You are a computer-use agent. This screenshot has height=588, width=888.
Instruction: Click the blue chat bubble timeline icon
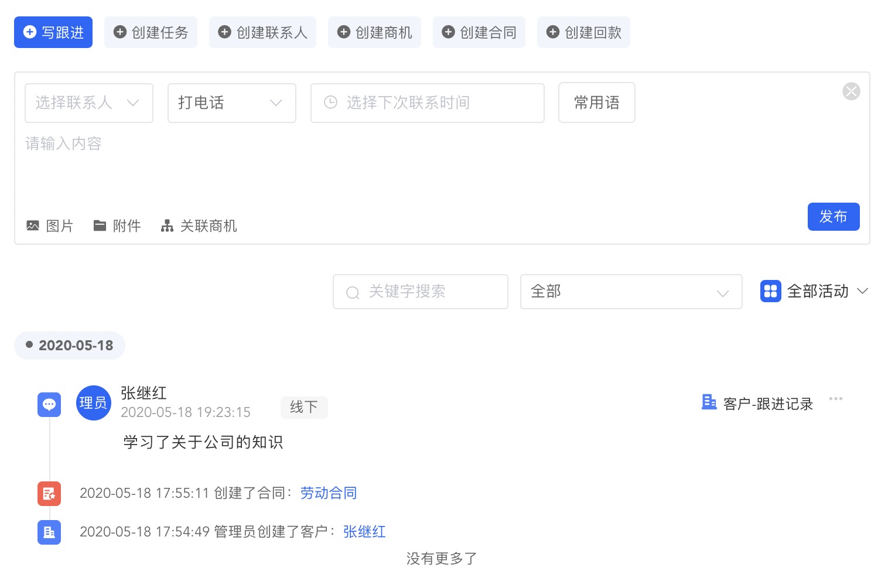pyautogui.click(x=49, y=404)
